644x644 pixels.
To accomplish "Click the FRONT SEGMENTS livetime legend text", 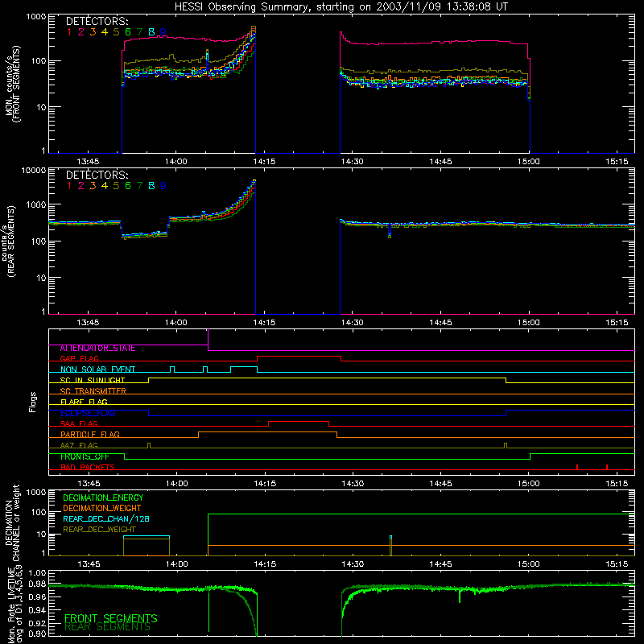I will (x=111, y=618).
